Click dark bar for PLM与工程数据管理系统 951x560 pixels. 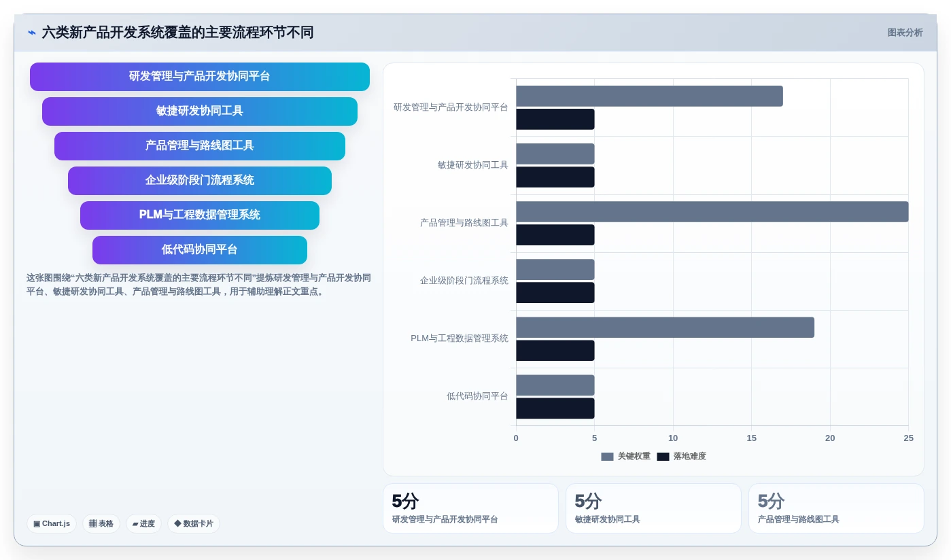(555, 351)
